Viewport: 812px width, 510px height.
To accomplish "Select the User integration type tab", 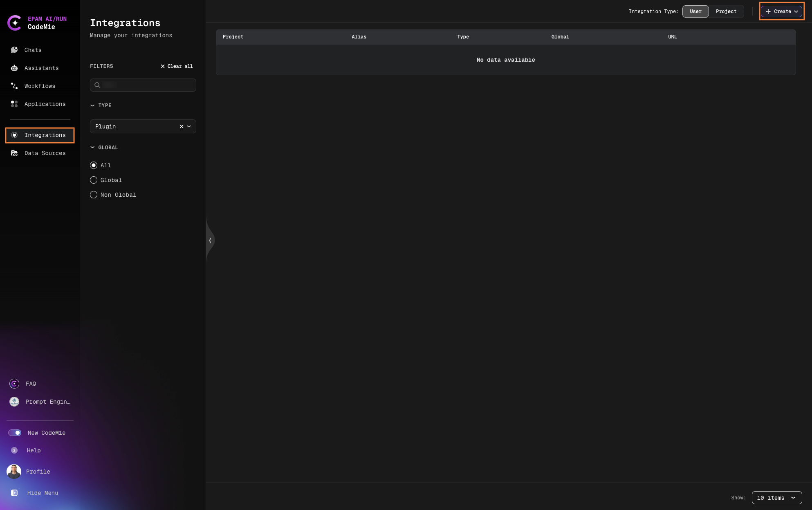I will click(695, 11).
